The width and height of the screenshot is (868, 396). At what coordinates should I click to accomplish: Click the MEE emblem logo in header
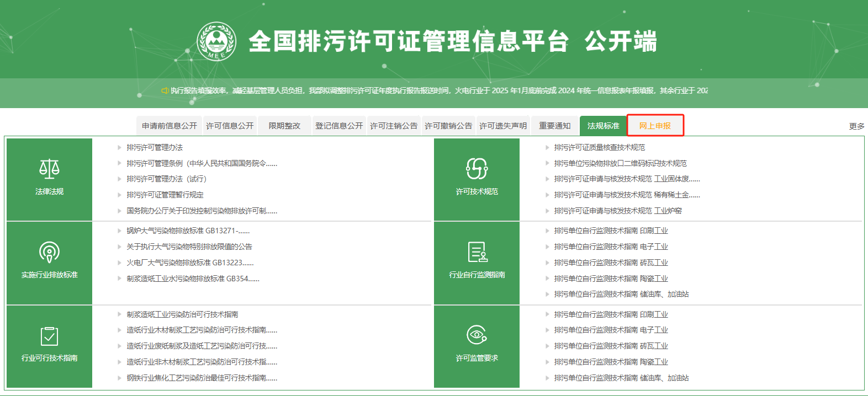(x=216, y=41)
